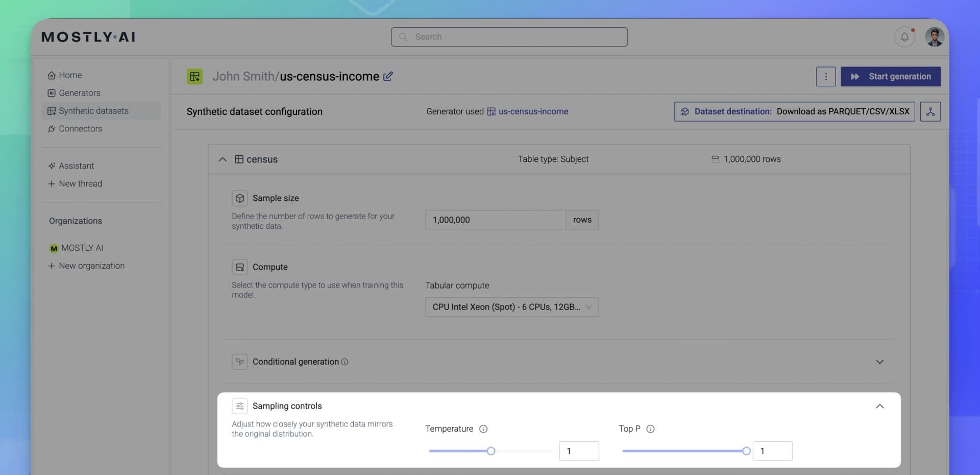Click the Sample size rows input field

tap(495, 220)
